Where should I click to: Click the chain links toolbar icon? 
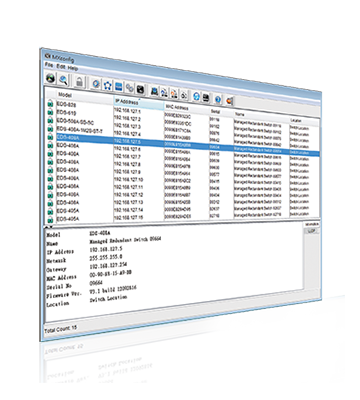tap(129, 87)
